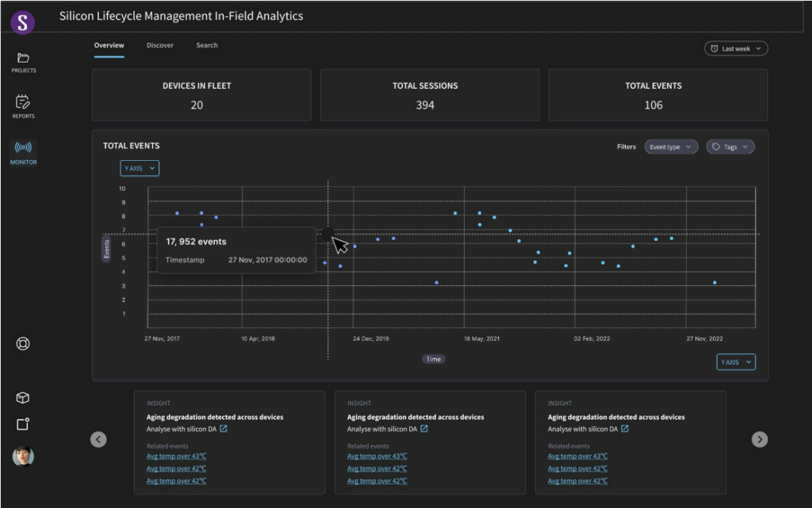Click the Silicon Lifecycle Management app logo
812x508 pixels.
22,21
